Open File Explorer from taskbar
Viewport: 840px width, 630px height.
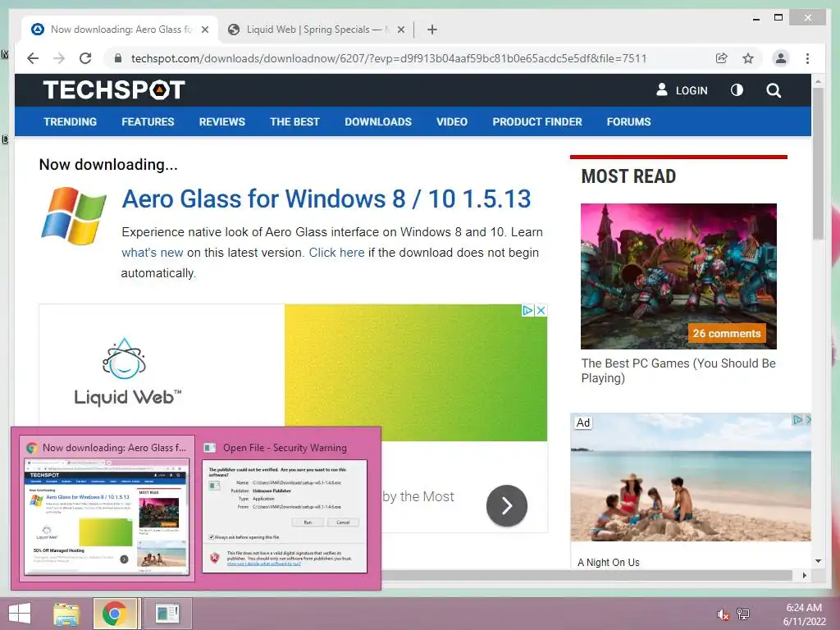pos(66,614)
